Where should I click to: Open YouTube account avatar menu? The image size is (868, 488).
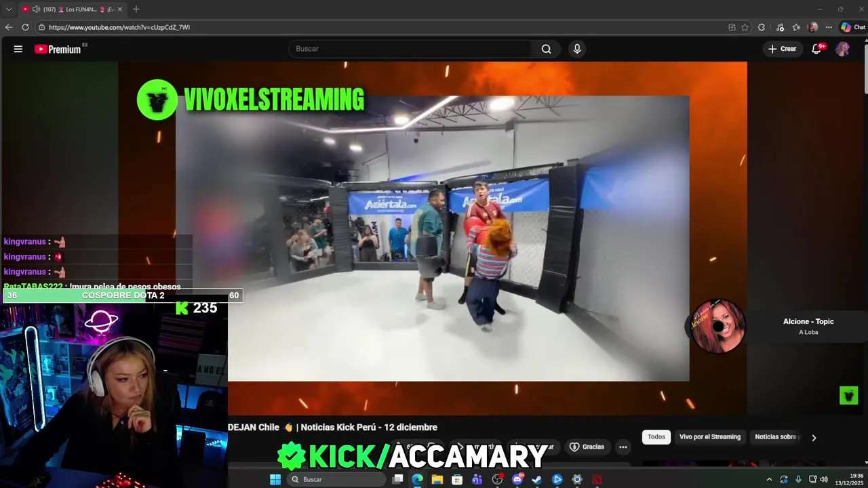tap(842, 49)
